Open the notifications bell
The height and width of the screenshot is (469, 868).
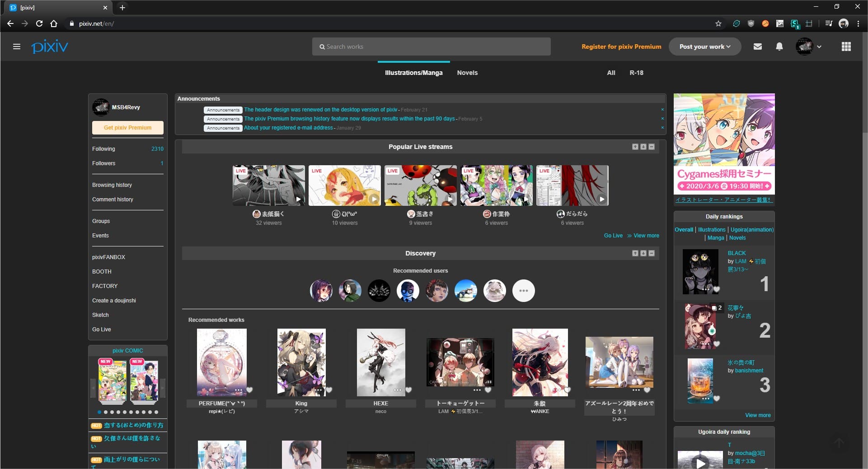(x=779, y=46)
